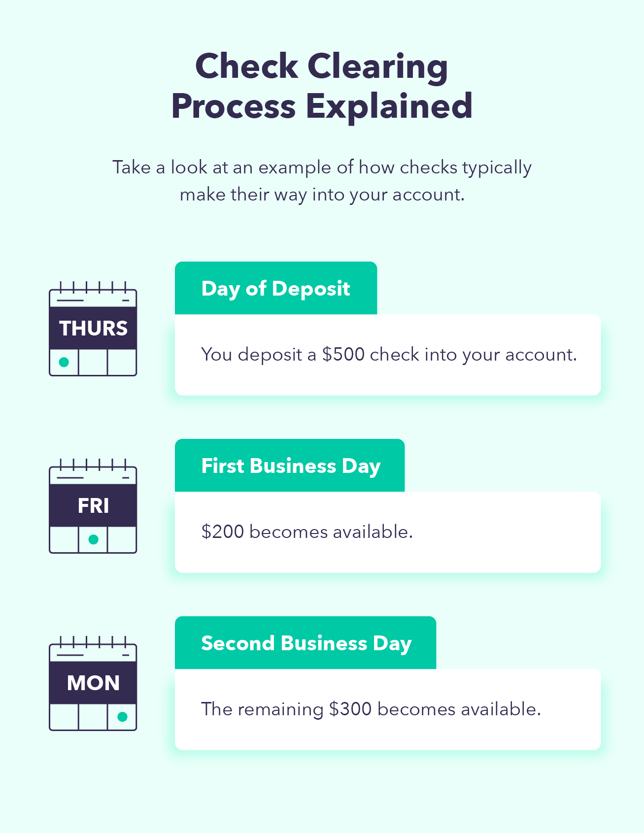Click the empty rightmost cell of THURS calendar

(x=122, y=362)
